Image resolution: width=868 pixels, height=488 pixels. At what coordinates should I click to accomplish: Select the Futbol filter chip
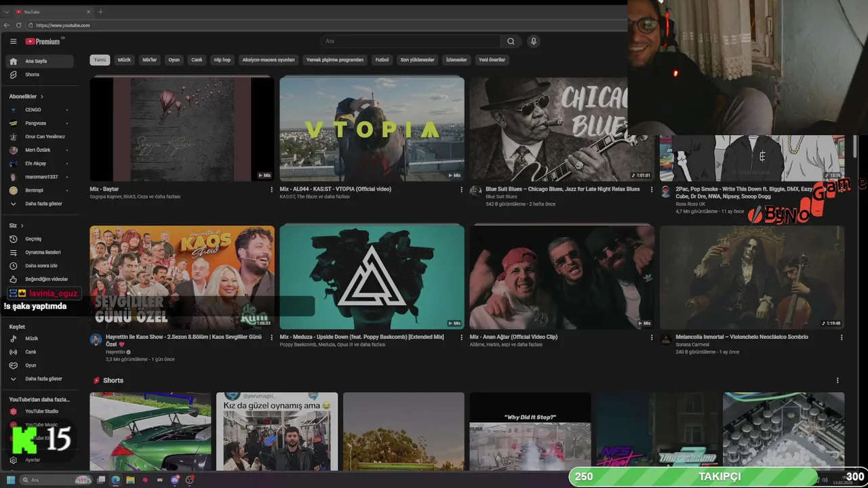coord(382,60)
